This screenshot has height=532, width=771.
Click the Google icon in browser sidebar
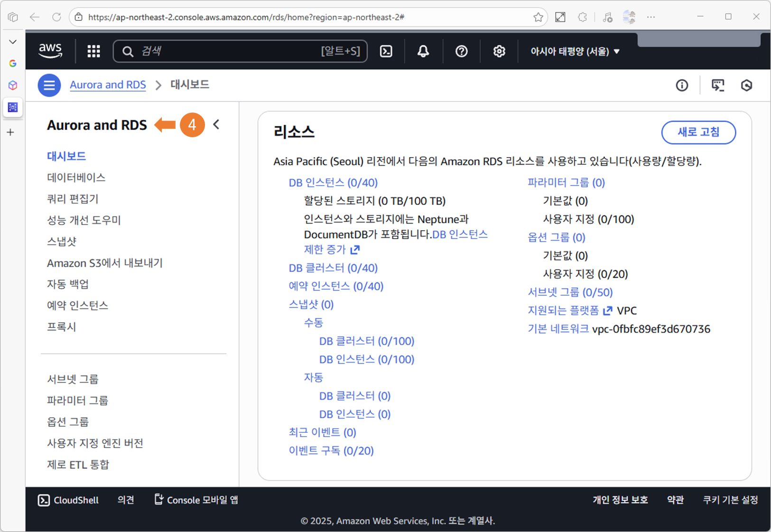pos(13,63)
